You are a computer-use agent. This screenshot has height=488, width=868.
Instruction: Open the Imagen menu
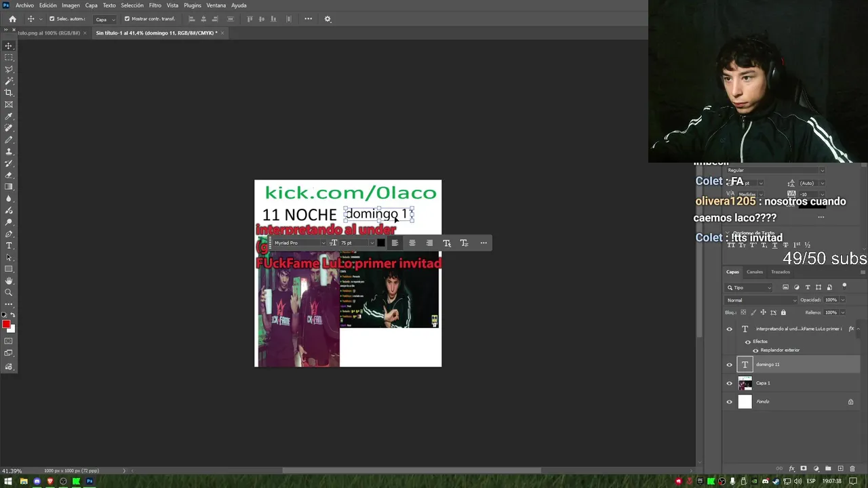click(x=71, y=5)
